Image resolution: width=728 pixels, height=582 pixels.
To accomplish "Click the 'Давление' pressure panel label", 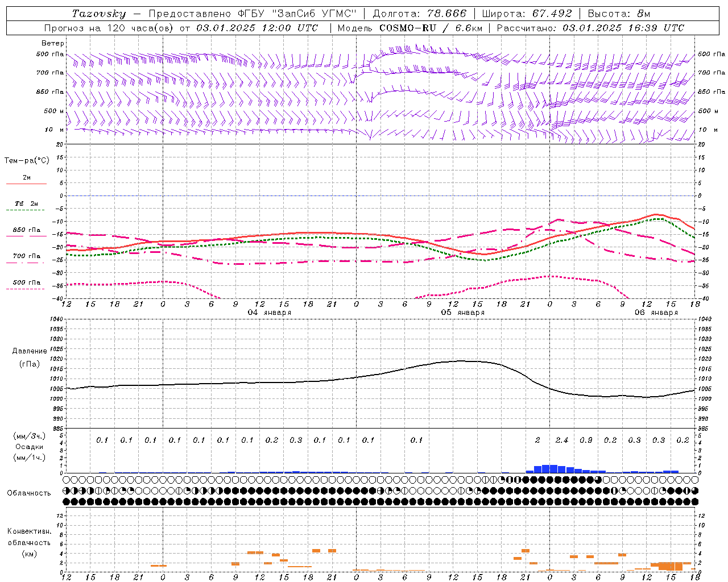I will [29, 351].
